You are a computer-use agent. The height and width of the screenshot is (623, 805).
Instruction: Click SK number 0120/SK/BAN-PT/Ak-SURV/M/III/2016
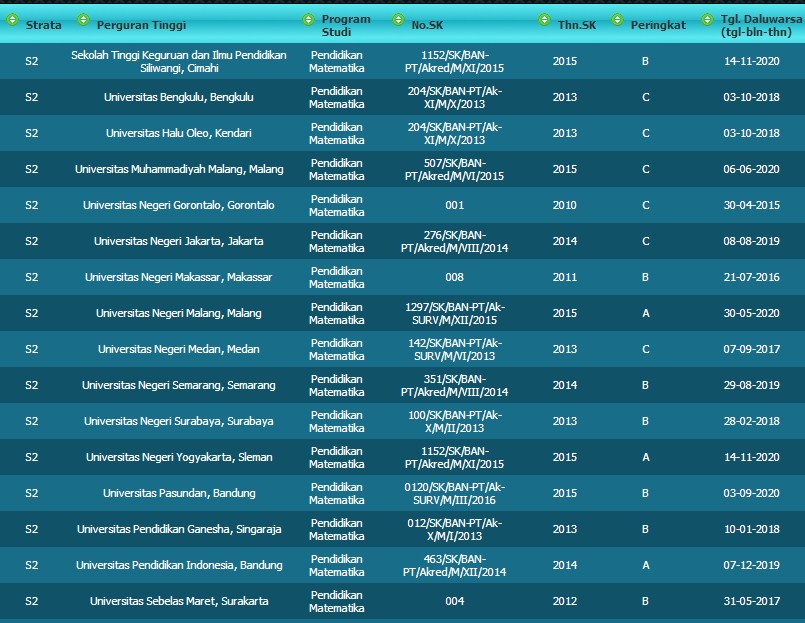click(x=454, y=493)
